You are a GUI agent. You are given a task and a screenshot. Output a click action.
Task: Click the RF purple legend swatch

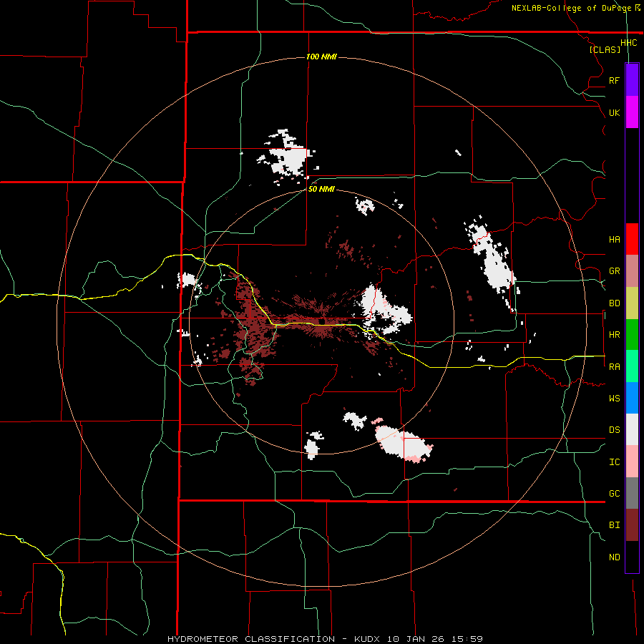tap(632, 80)
